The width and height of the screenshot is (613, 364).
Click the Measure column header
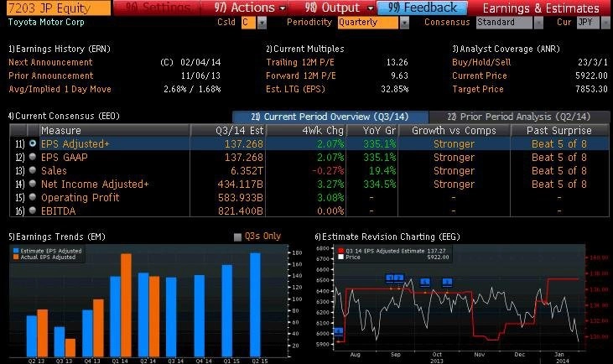click(x=115, y=130)
